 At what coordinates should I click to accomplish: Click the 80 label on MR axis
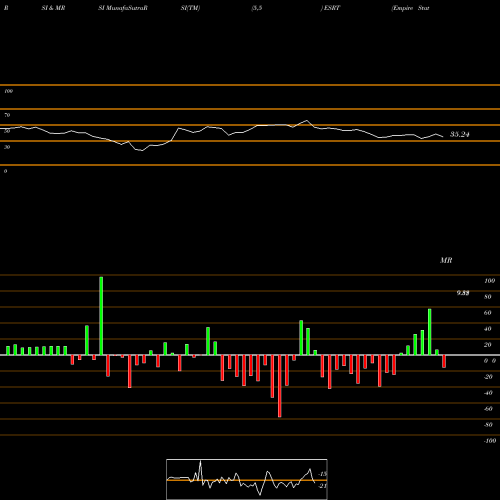[488, 297]
